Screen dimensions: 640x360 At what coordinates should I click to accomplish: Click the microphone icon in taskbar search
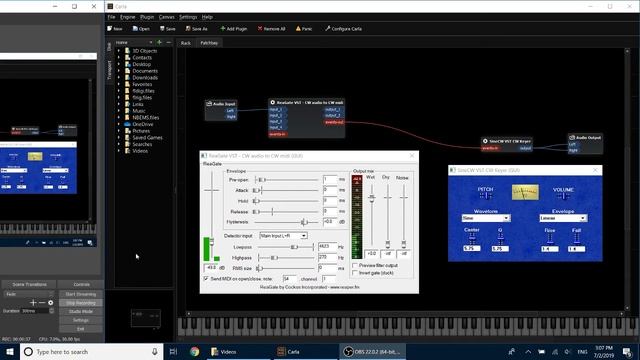pos(154,351)
